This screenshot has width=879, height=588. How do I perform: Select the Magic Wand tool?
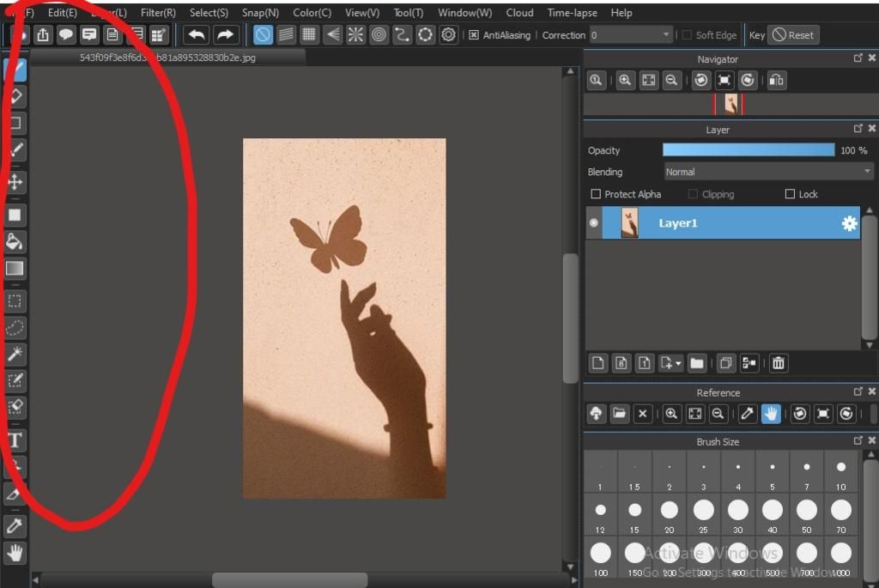[15, 354]
